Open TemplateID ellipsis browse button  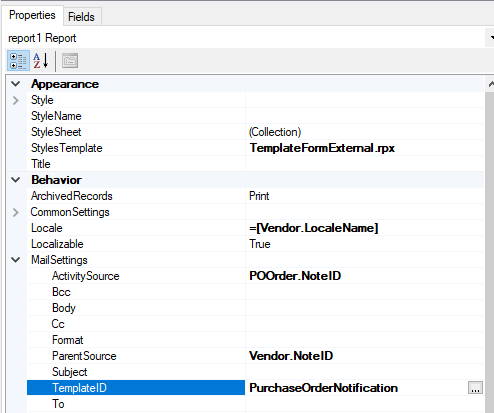point(475,388)
